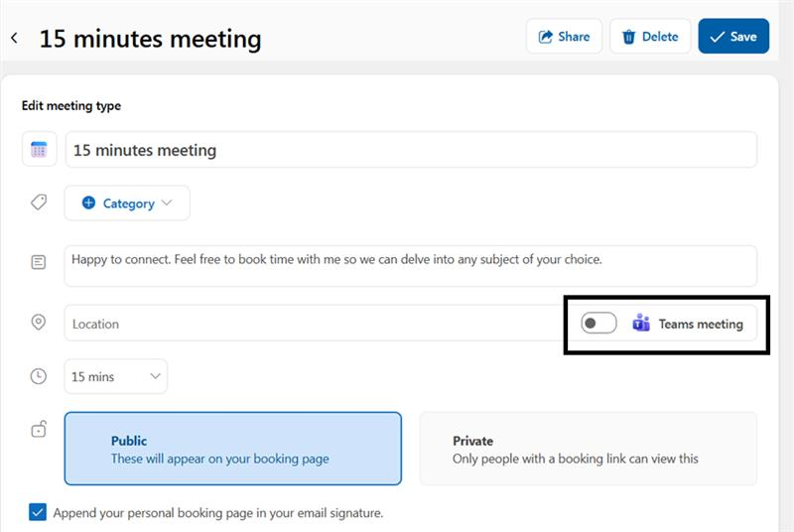This screenshot has width=794, height=532.
Task: Go back using the left chevron arrow
Action: pyautogui.click(x=14, y=38)
